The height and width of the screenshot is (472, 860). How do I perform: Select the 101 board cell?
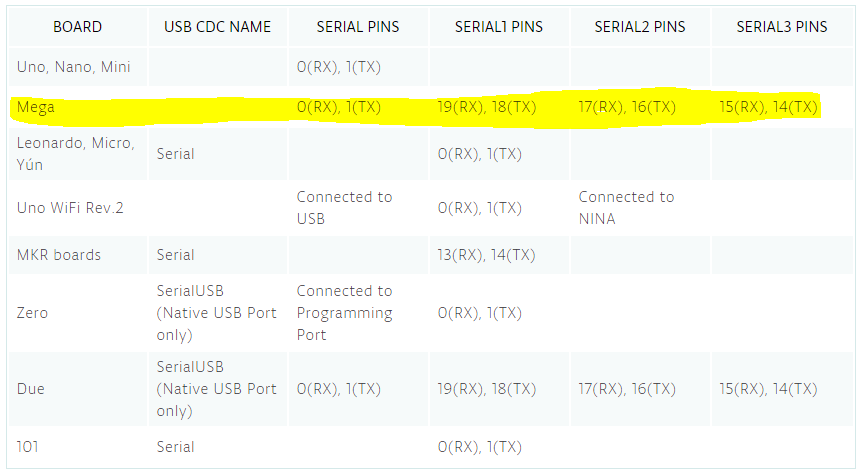pyautogui.click(x=28, y=447)
